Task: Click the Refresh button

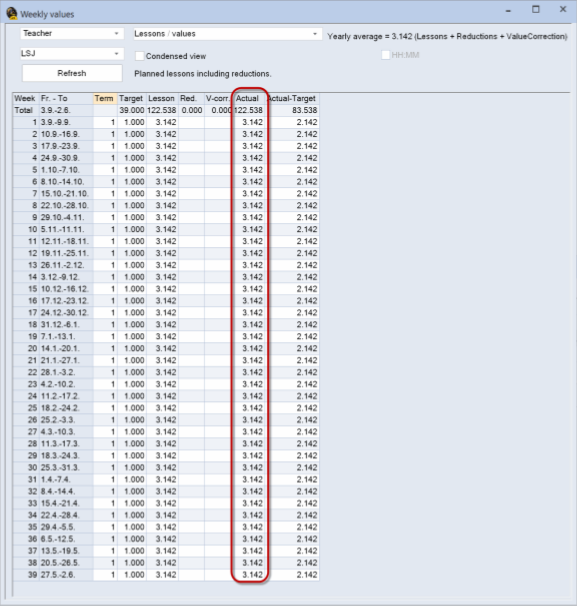Action: (72, 73)
